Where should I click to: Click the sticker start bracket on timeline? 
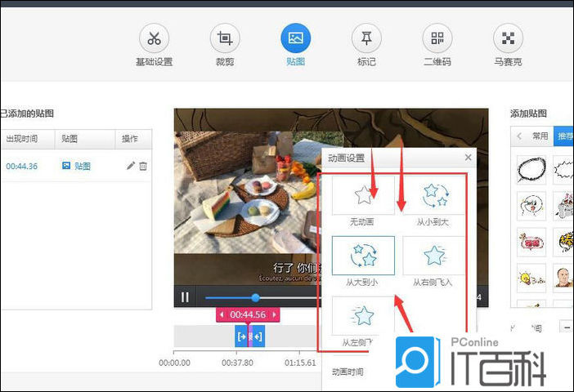(242, 336)
